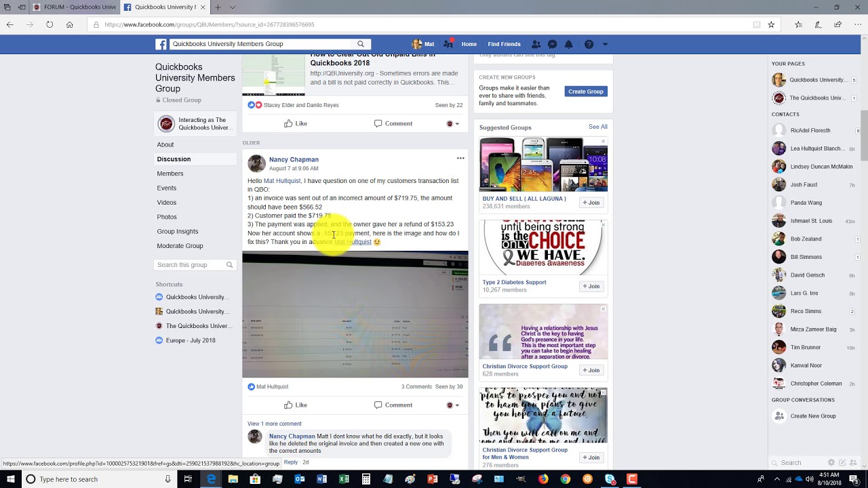The image size is (868, 488).
Task: Click browser Refresh button
Action: click(x=50, y=24)
